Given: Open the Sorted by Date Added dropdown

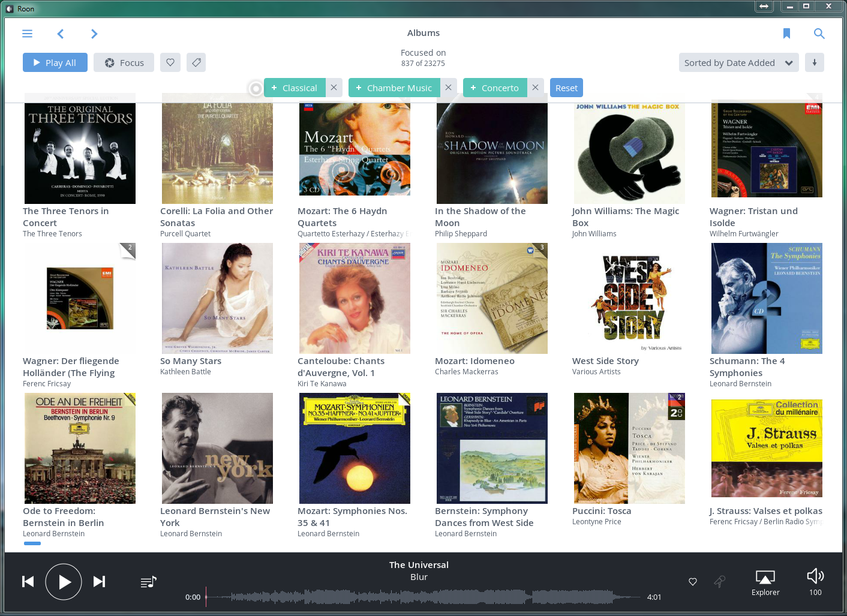Looking at the screenshot, I should tap(738, 62).
